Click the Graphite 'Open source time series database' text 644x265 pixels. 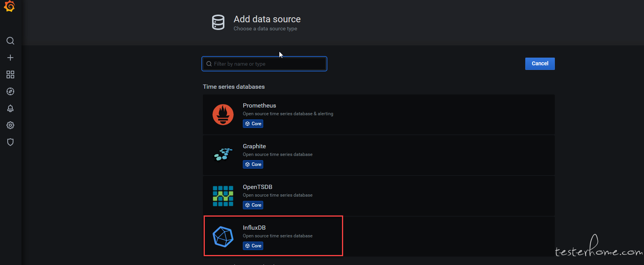(277, 154)
